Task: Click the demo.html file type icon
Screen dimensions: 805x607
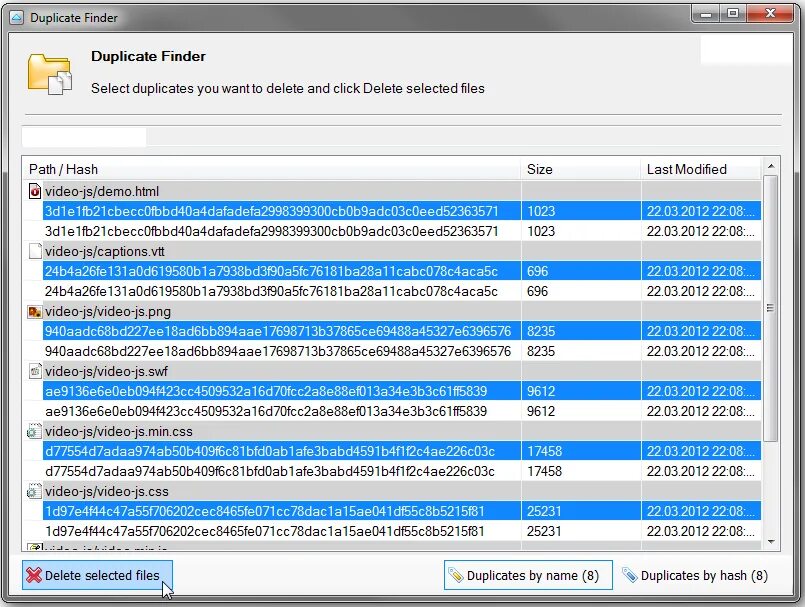Action: (34, 192)
